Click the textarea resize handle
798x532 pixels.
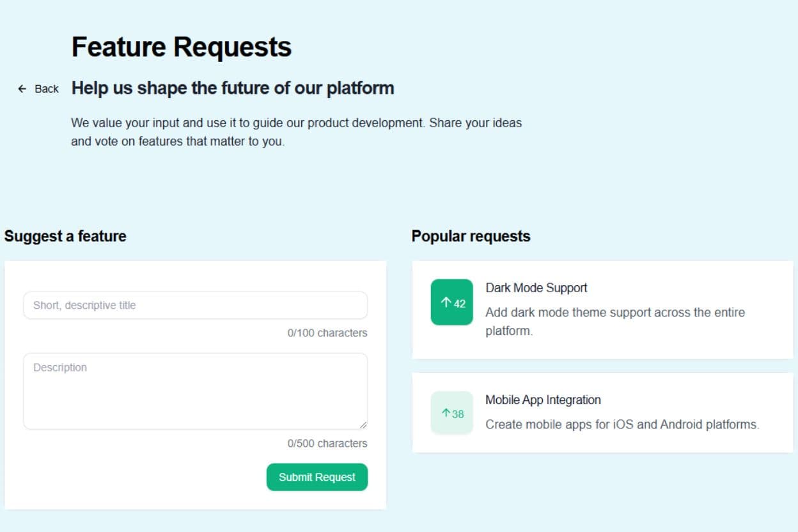click(x=364, y=424)
